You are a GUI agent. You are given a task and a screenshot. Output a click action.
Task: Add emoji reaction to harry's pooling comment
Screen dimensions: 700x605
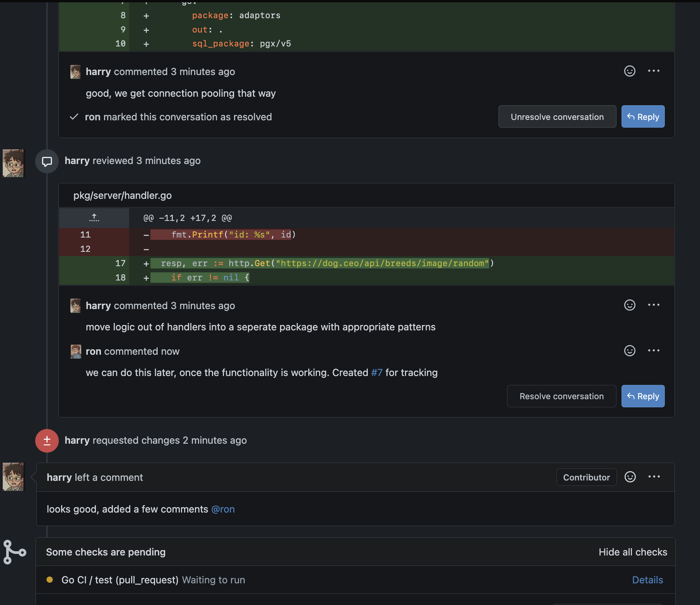[630, 71]
